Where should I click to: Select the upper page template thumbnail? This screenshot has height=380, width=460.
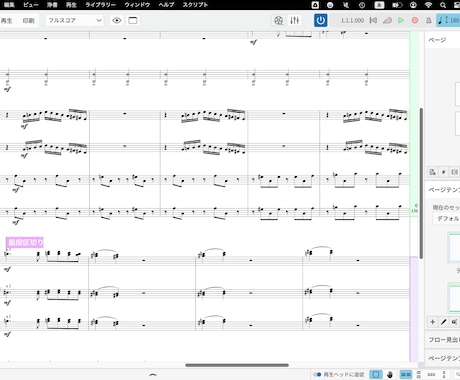(x=454, y=247)
